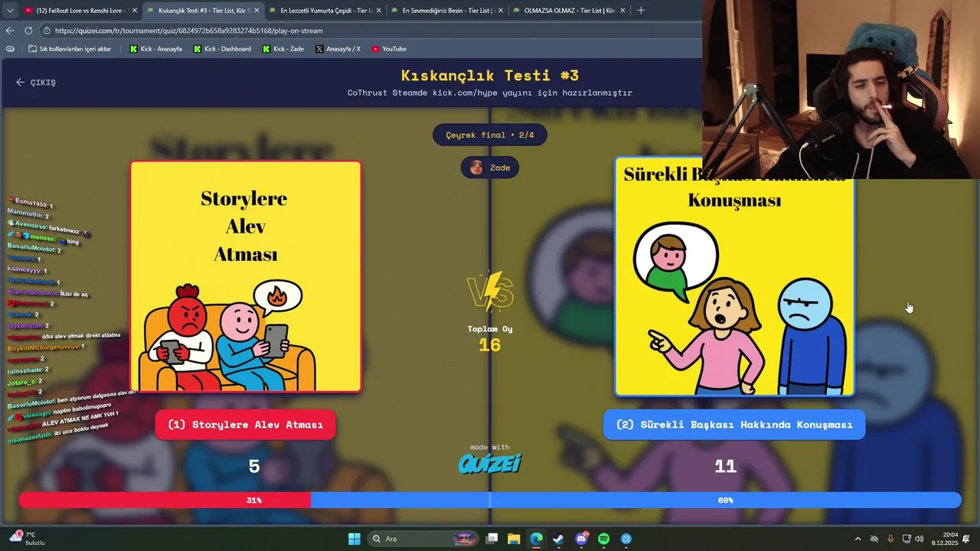980x551 pixels.
Task: Open the Windows Start menu
Action: [354, 539]
